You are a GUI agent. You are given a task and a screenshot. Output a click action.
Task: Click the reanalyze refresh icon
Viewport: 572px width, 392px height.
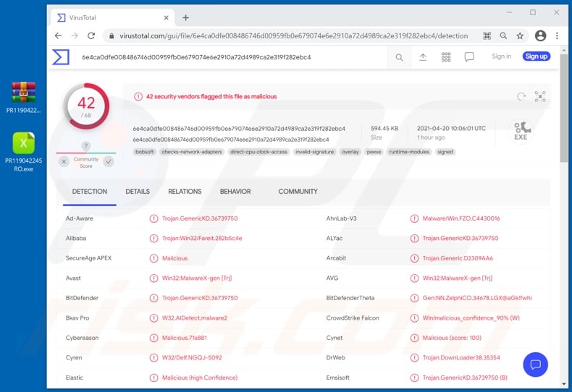point(521,96)
